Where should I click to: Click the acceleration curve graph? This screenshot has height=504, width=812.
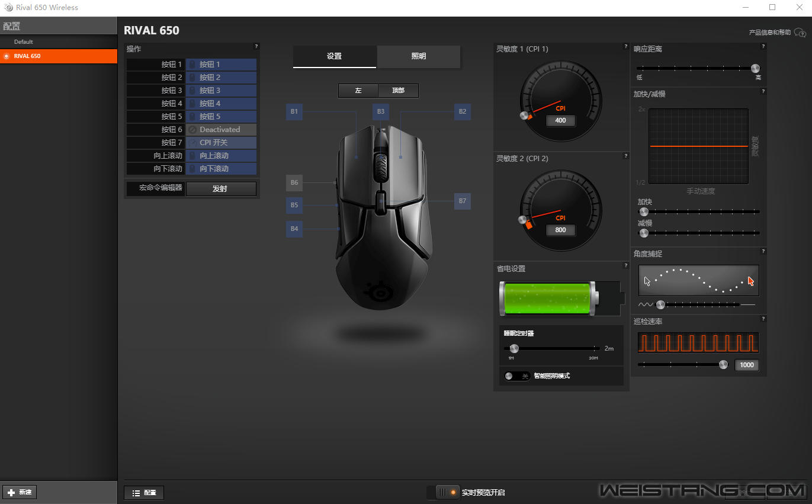[699, 146]
